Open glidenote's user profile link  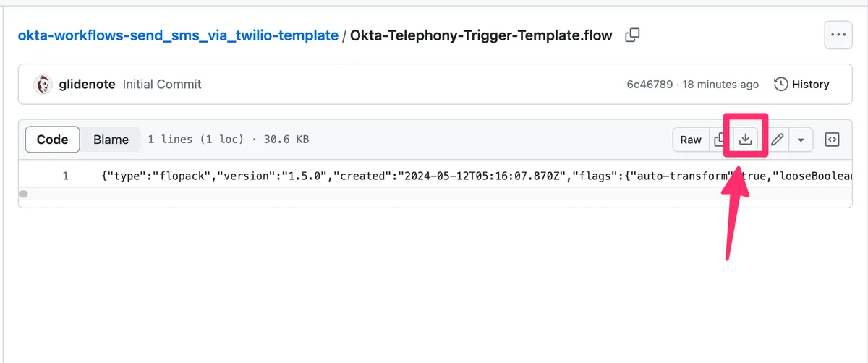point(88,85)
